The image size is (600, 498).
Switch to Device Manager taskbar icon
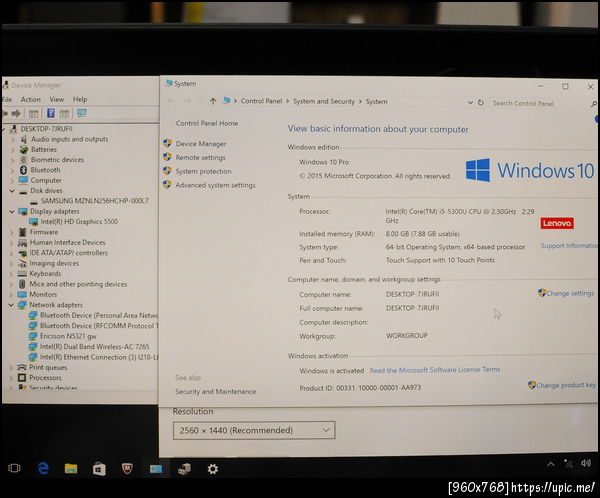[x=184, y=469]
